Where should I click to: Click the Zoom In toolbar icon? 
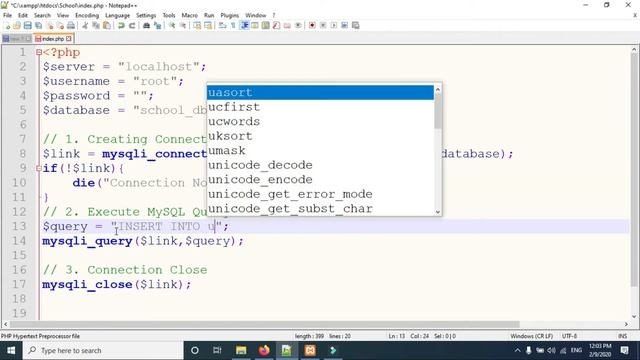click(x=172, y=26)
